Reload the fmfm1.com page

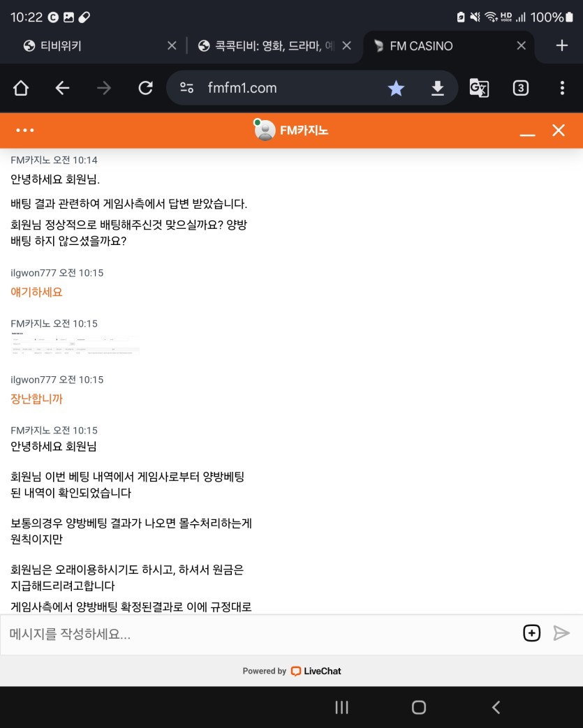[145, 88]
